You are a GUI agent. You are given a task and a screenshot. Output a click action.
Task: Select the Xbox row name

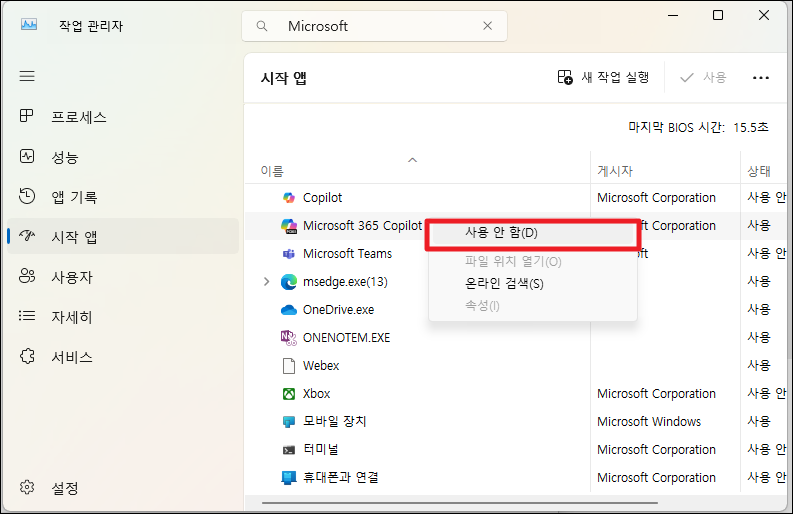tap(316, 394)
